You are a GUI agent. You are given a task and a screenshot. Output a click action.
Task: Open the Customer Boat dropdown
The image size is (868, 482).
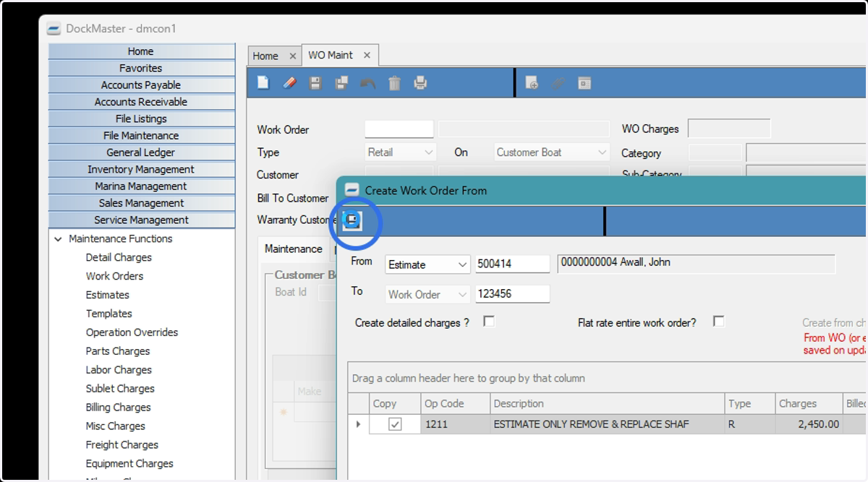(x=603, y=152)
